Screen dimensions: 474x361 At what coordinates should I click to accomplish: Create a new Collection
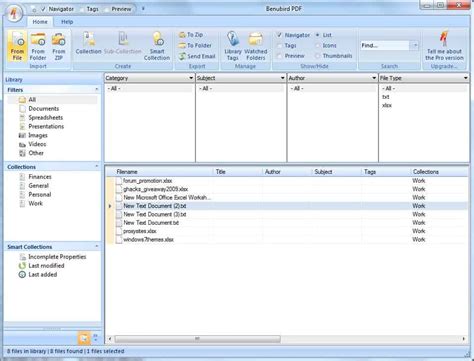click(x=88, y=43)
